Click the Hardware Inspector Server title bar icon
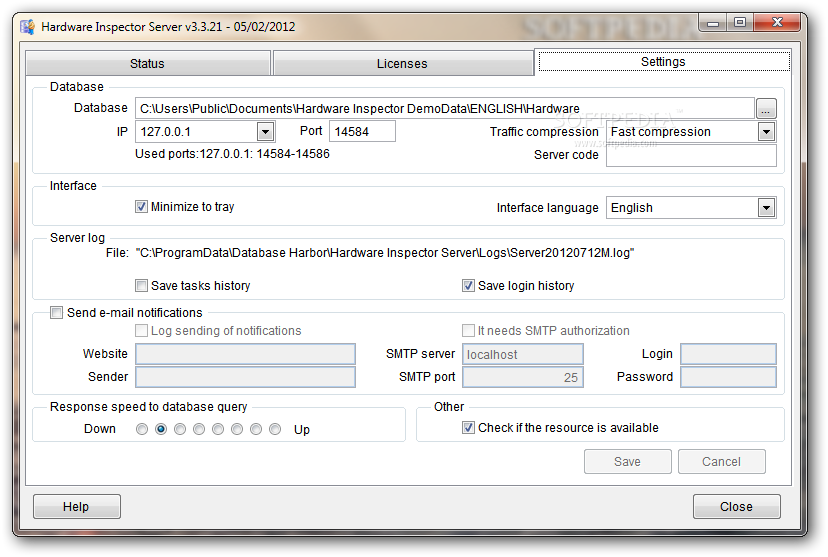 [x=27, y=26]
